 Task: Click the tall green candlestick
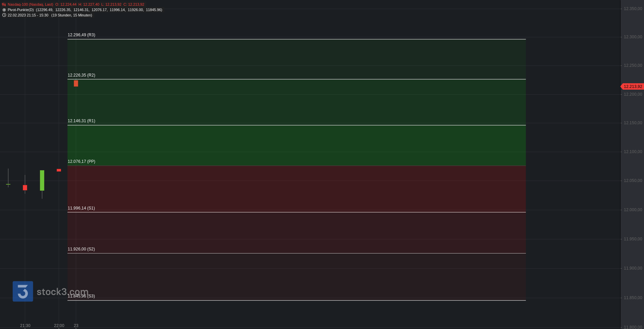pyautogui.click(x=42, y=181)
